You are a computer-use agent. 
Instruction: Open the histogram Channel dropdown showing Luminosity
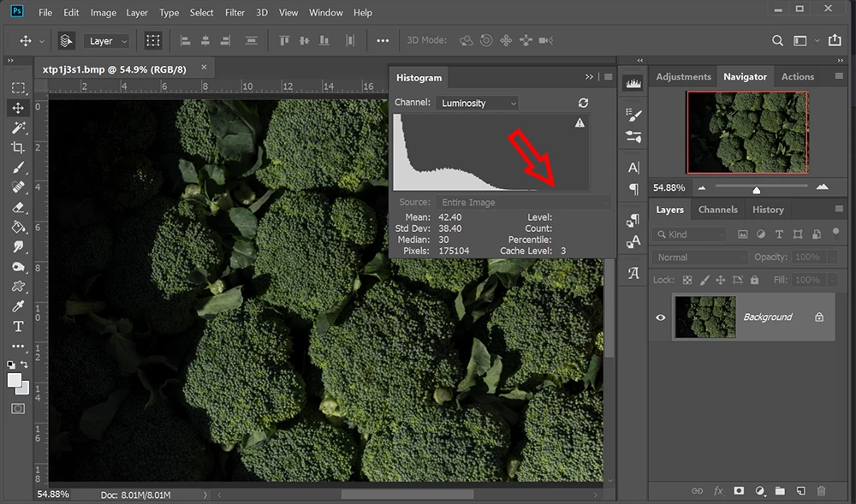(478, 103)
